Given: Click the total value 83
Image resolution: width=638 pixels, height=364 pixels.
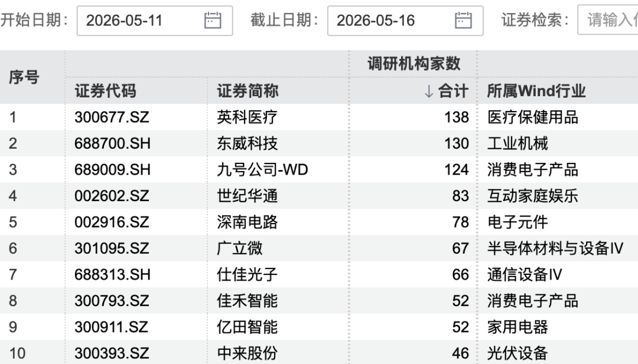Looking at the screenshot, I should tap(461, 196).
